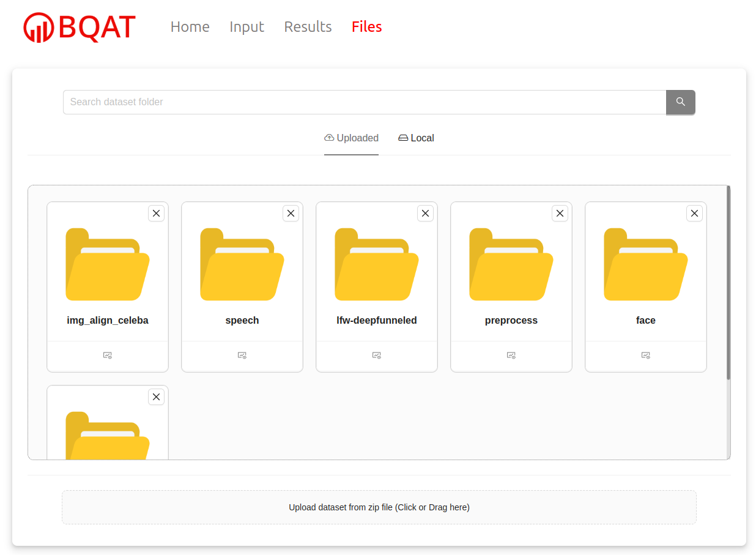Click the Search dataset folder field
The image size is (756, 555).
click(364, 102)
